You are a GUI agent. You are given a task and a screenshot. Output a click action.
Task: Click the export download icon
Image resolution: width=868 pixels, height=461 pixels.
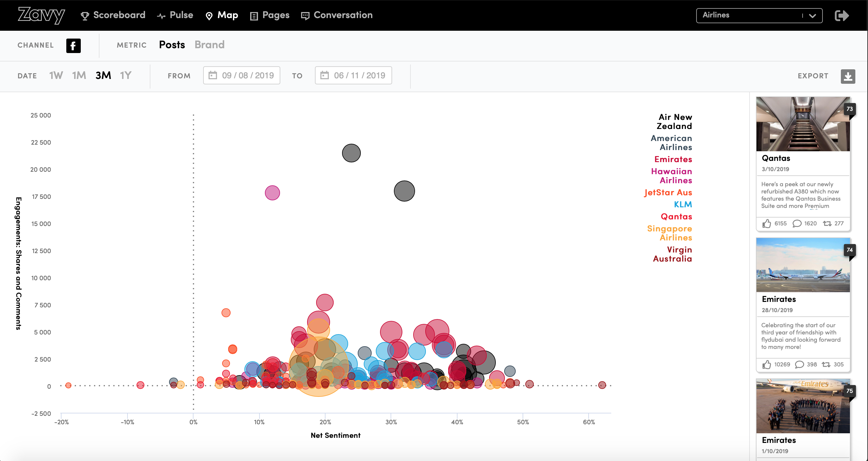(848, 76)
